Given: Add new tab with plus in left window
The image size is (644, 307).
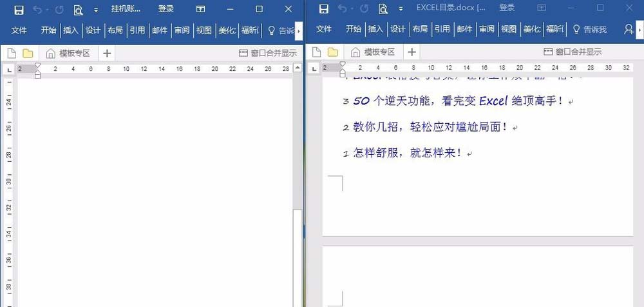Looking at the screenshot, I should pyautogui.click(x=107, y=53).
